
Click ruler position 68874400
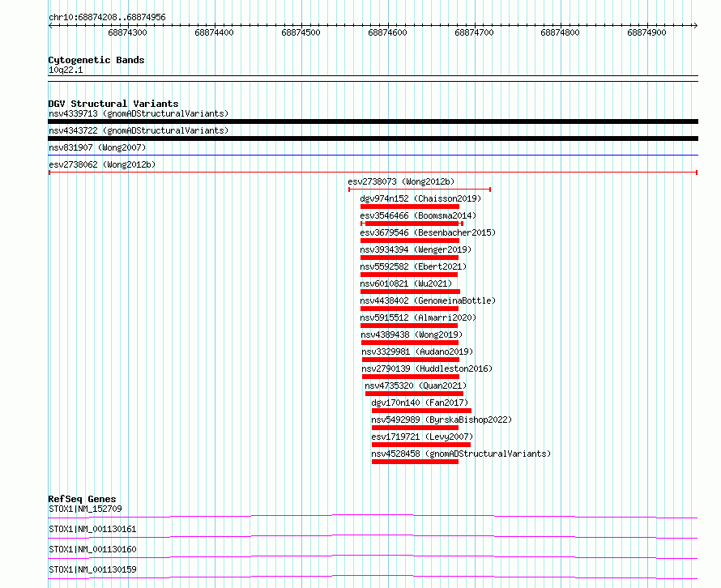point(215,32)
